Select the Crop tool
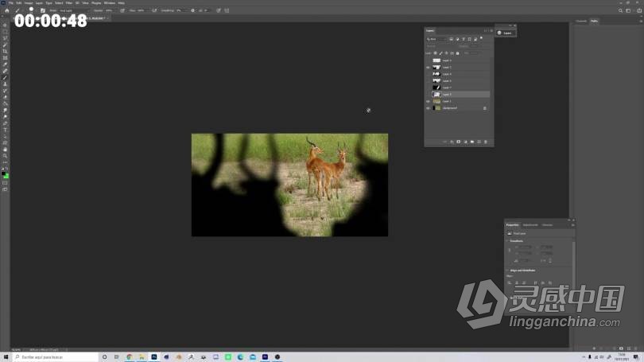 coord(5,52)
